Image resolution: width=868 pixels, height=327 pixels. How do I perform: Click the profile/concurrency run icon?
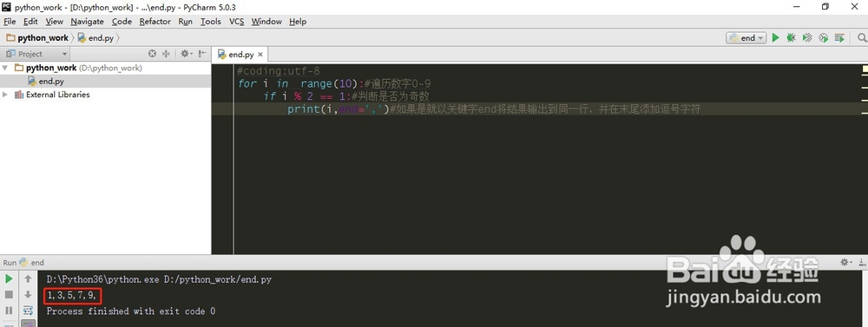[823, 37]
